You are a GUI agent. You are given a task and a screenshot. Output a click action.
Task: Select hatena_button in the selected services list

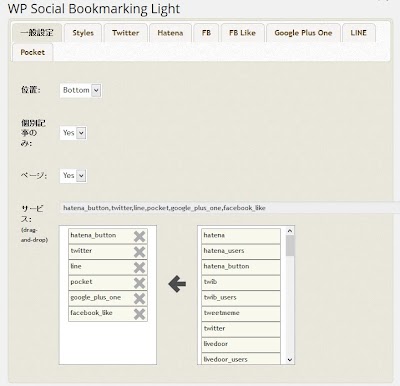[x=108, y=236]
